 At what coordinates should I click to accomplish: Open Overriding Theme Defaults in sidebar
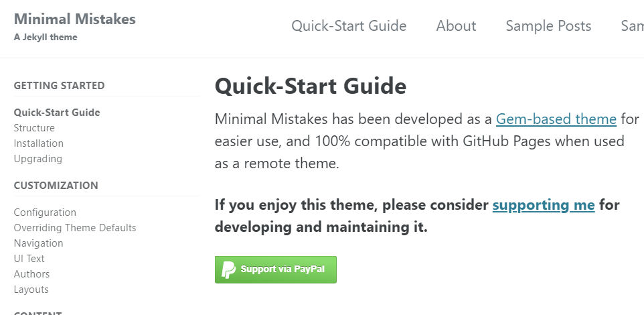click(x=75, y=228)
